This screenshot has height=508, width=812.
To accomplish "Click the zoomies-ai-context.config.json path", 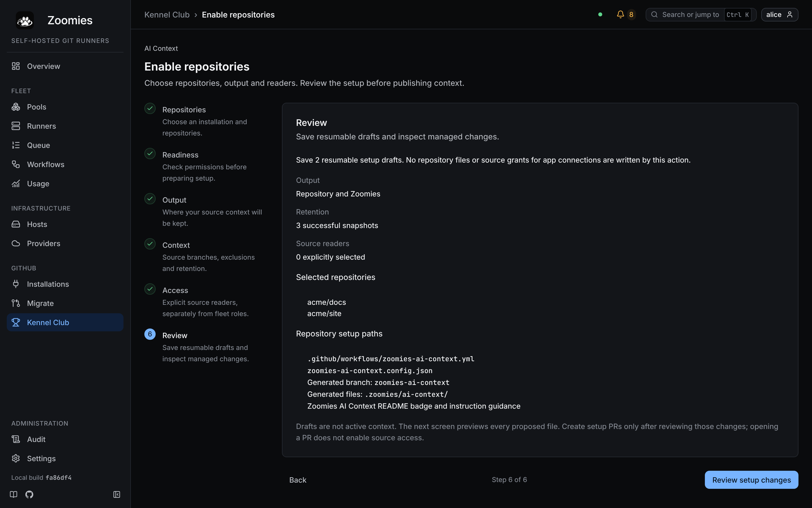I will pos(370,371).
